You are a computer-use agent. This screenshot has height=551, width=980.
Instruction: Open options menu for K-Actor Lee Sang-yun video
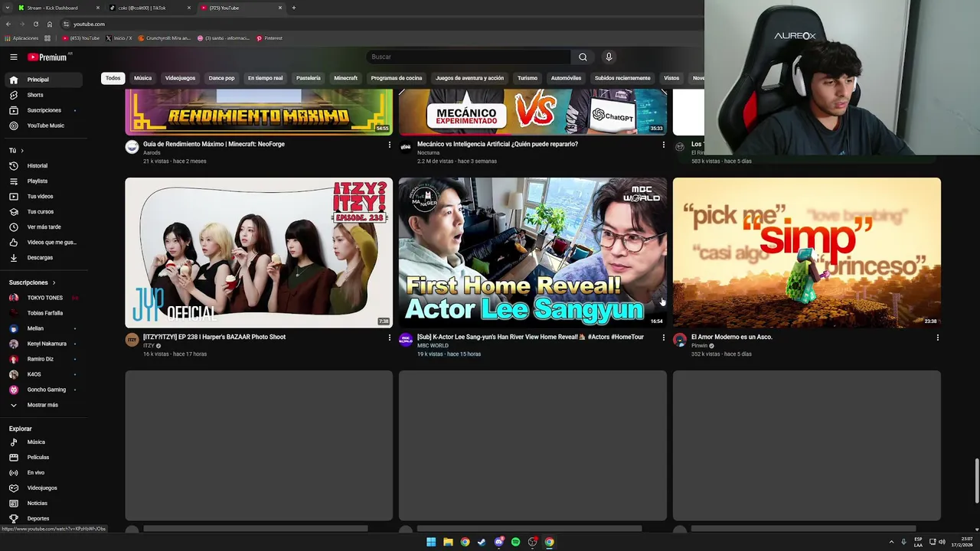pyautogui.click(x=663, y=337)
